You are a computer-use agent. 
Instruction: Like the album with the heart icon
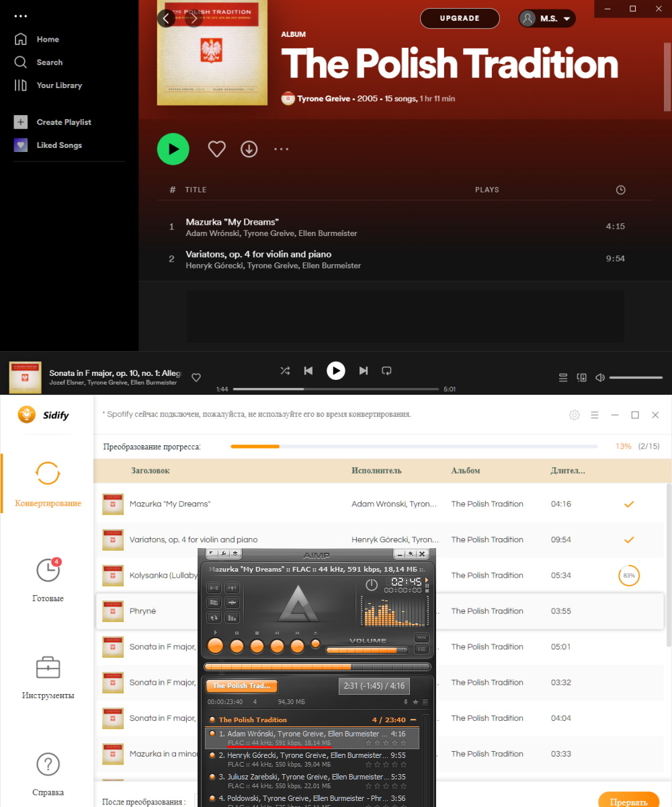click(x=216, y=149)
